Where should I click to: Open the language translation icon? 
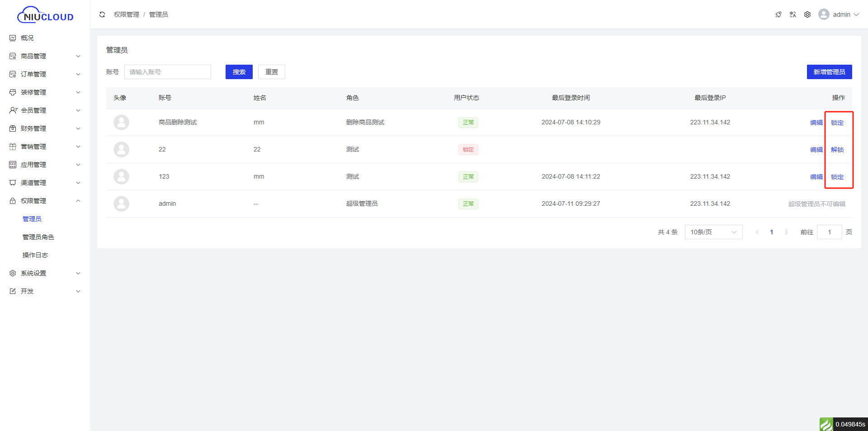(x=793, y=14)
